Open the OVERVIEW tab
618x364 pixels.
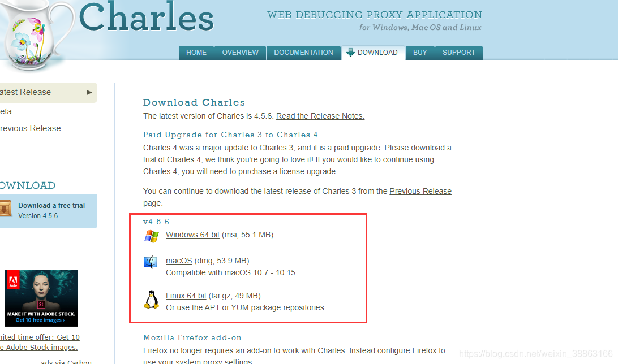(241, 53)
